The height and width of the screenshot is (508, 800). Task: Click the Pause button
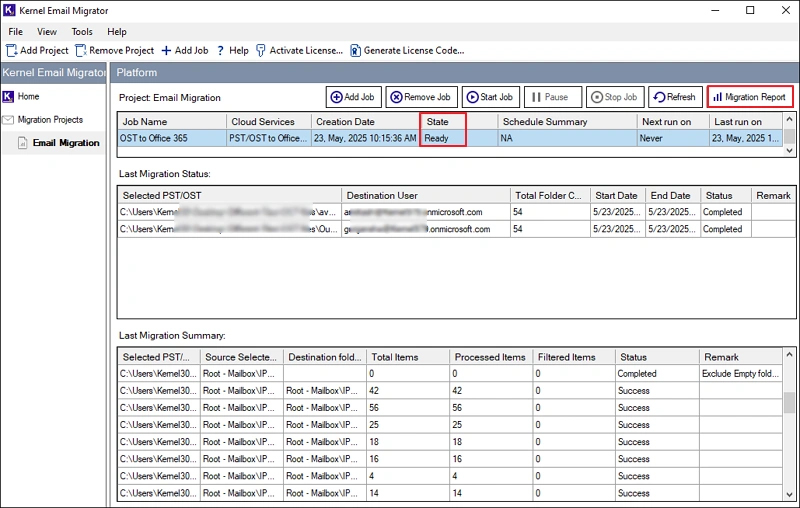(x=553, y=97)
